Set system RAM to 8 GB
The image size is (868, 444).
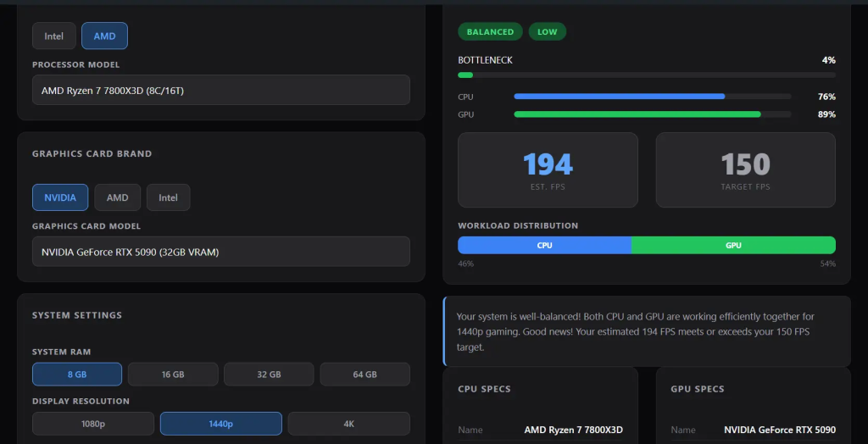click(77, 375)
